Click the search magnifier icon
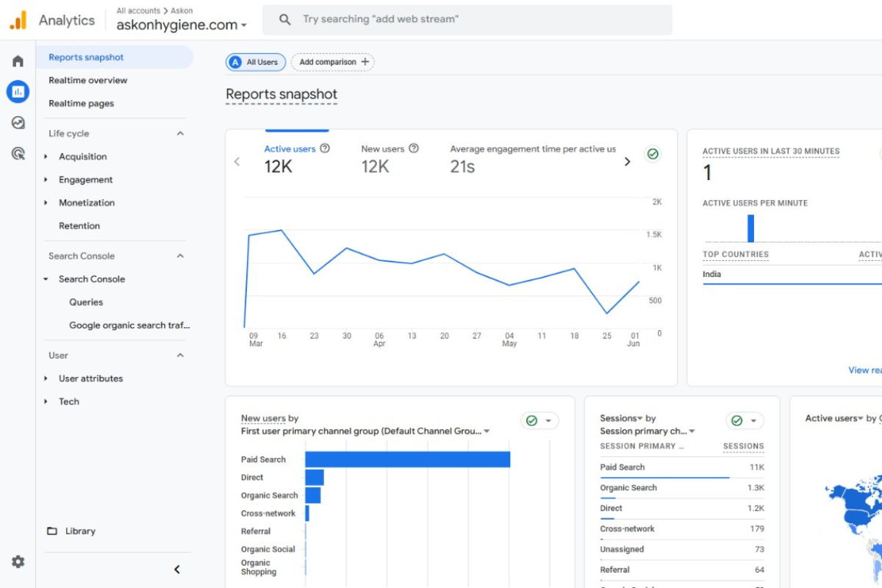This screenshot has height=588, width=882. click(x=285, y=20)
